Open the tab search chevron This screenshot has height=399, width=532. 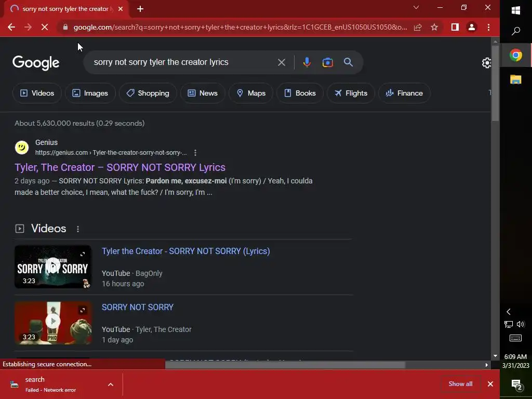[x=416, y=7]
